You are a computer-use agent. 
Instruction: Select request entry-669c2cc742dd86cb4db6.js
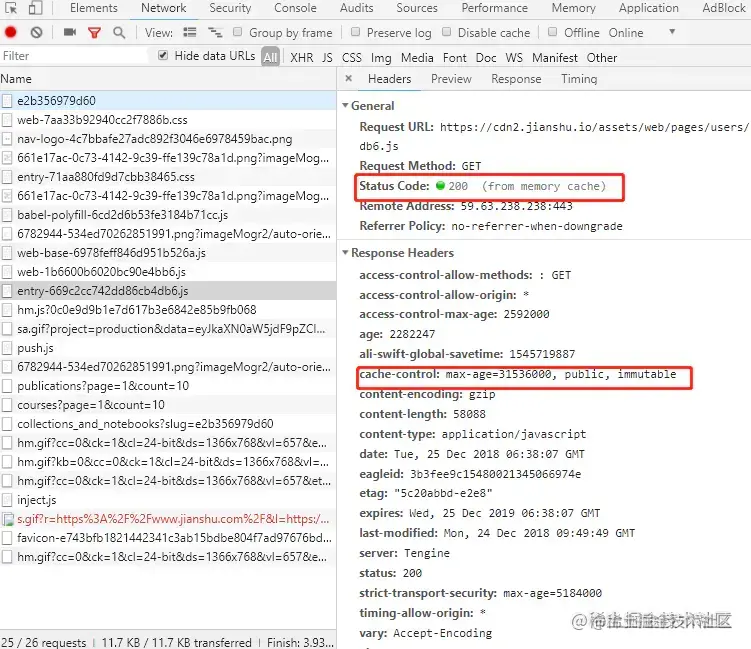(168, 291)
